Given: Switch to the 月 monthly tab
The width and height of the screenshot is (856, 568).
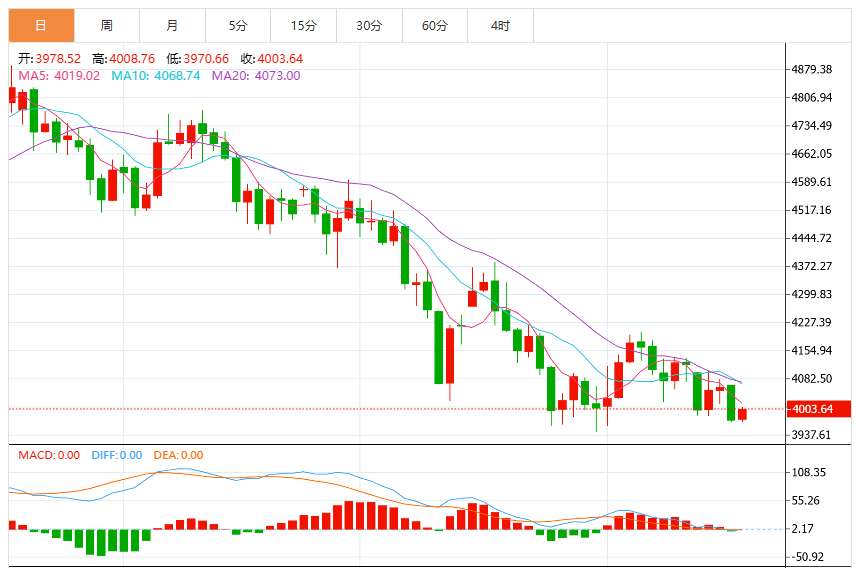Looking at the screenshot, I should (x=173, y=26).
